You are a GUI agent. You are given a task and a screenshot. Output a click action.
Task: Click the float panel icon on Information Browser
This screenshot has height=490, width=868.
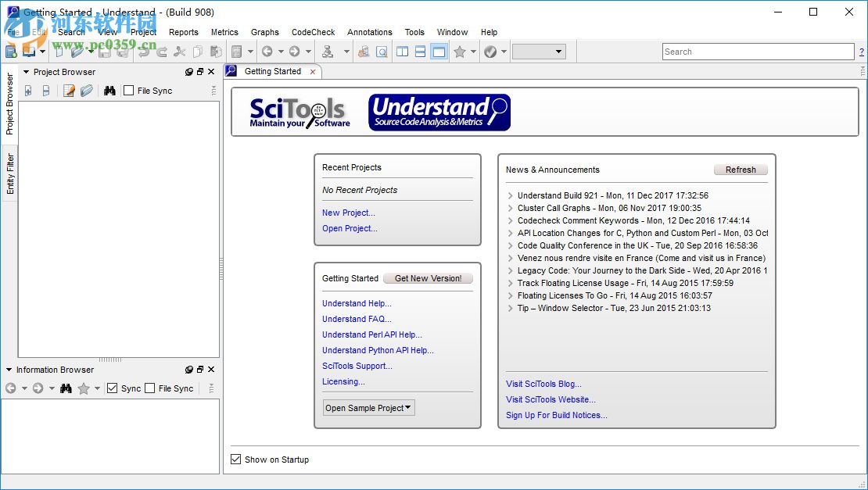199,369
